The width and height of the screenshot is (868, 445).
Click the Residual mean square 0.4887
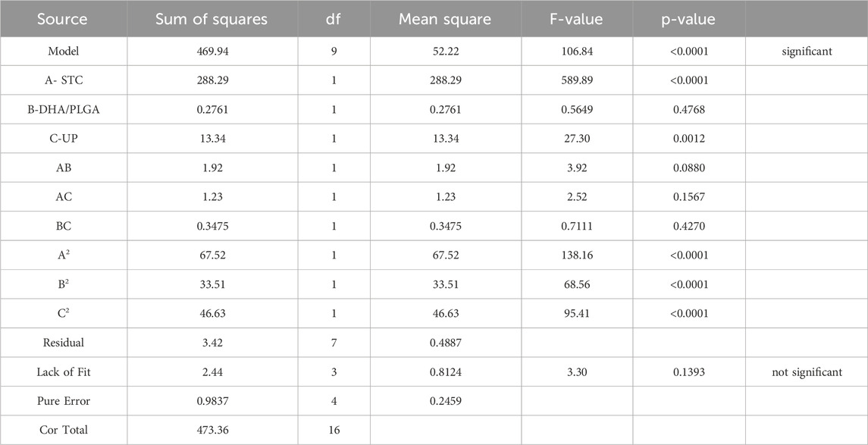(446, 343)
